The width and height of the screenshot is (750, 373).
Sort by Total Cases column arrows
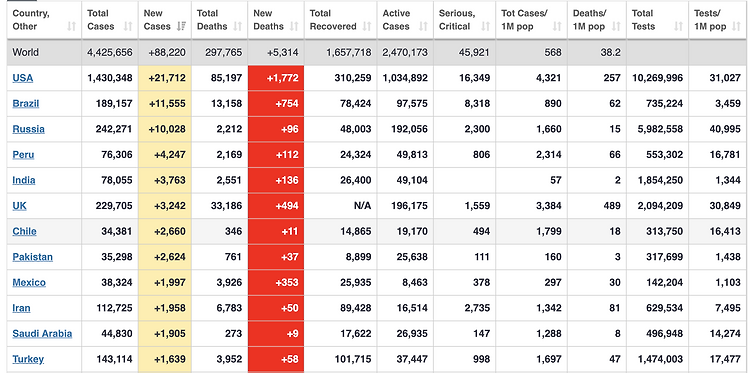[x=128, y=26]
